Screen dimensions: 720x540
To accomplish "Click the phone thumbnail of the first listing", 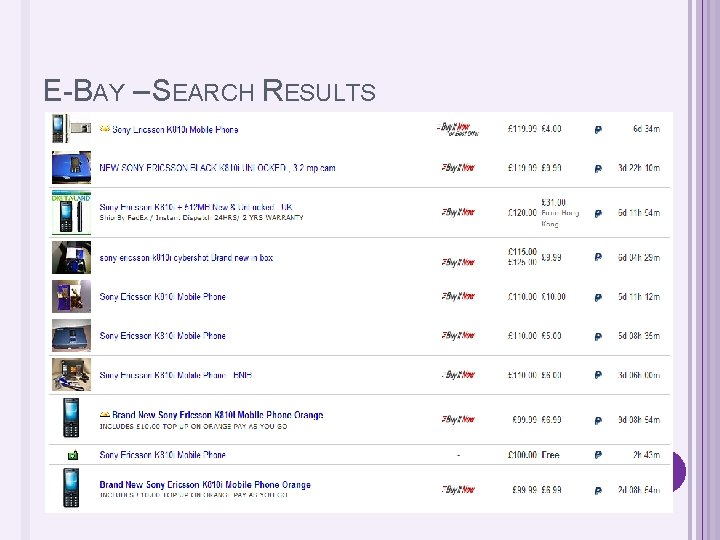I will pos(71,129).
